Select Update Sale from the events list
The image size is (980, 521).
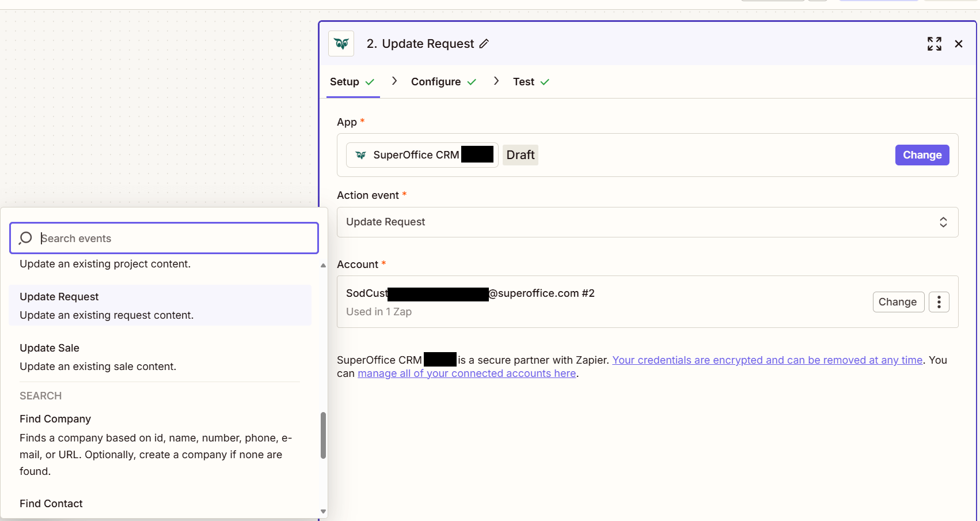[50, 348]
